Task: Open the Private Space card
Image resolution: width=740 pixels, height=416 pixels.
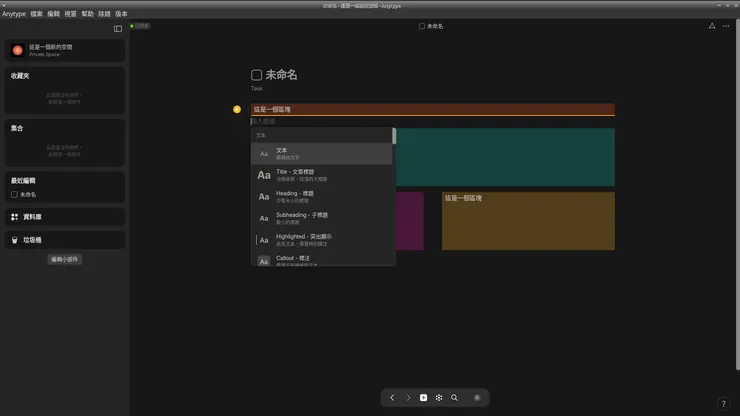Action: click(65, 50)
